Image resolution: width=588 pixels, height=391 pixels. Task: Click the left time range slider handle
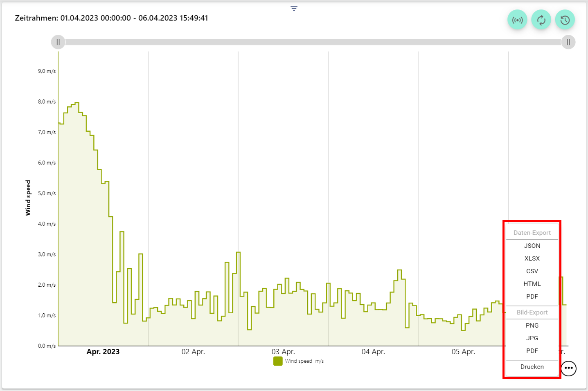tap(58, 42)
